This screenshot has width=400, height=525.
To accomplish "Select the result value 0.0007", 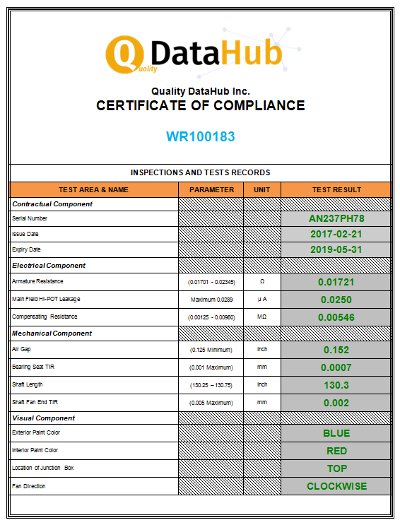I will pos(336,368).
